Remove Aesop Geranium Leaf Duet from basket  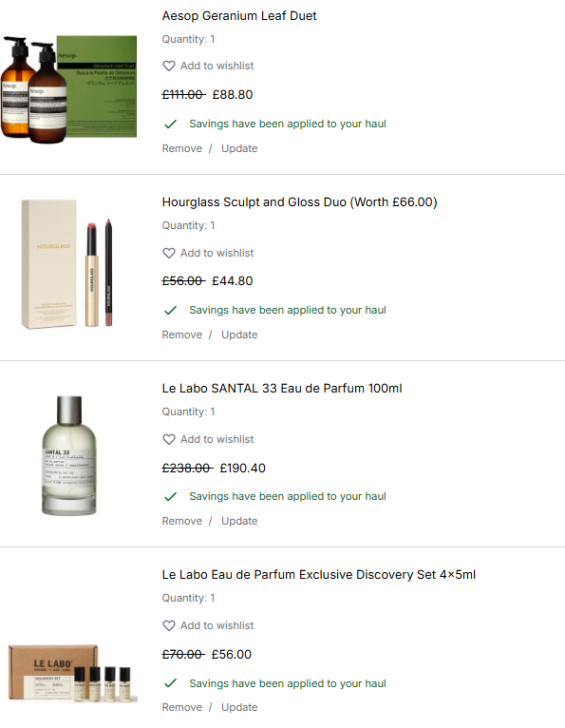click(x=181, y=148)
